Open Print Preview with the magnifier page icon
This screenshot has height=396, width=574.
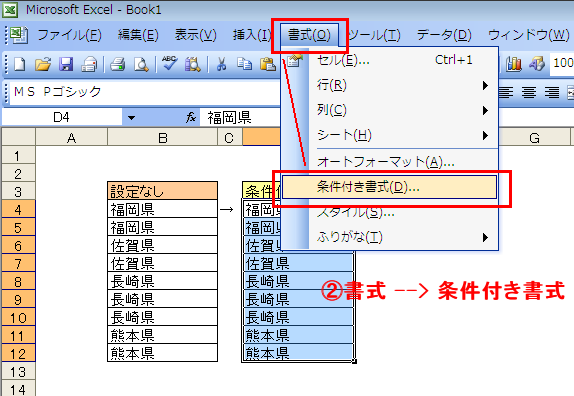[x=141, y=64]
